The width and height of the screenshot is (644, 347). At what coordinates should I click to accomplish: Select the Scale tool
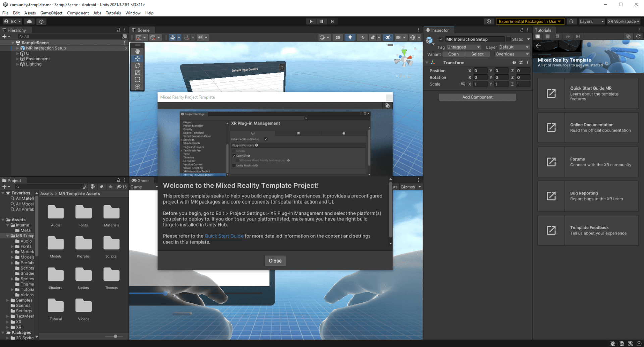click(138, 72)
